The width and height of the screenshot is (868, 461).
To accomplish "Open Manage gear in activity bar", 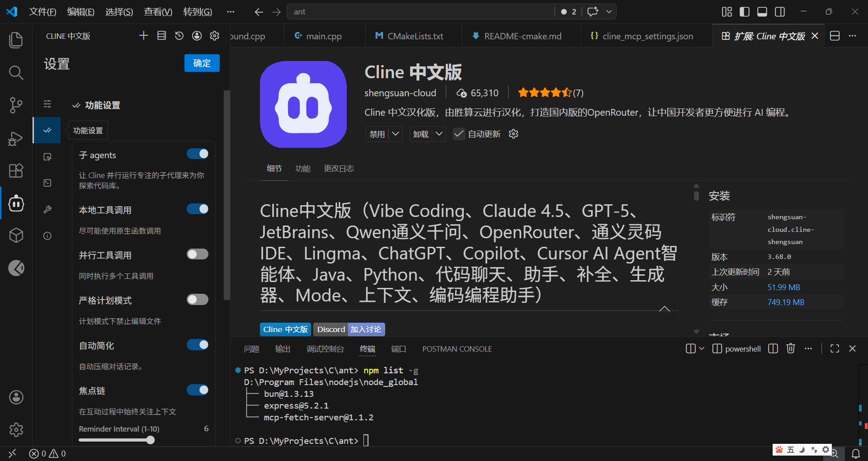I will pos(16,430).
